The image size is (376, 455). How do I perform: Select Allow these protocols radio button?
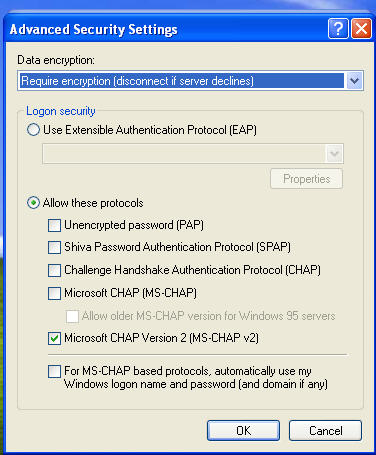point(33,203)
